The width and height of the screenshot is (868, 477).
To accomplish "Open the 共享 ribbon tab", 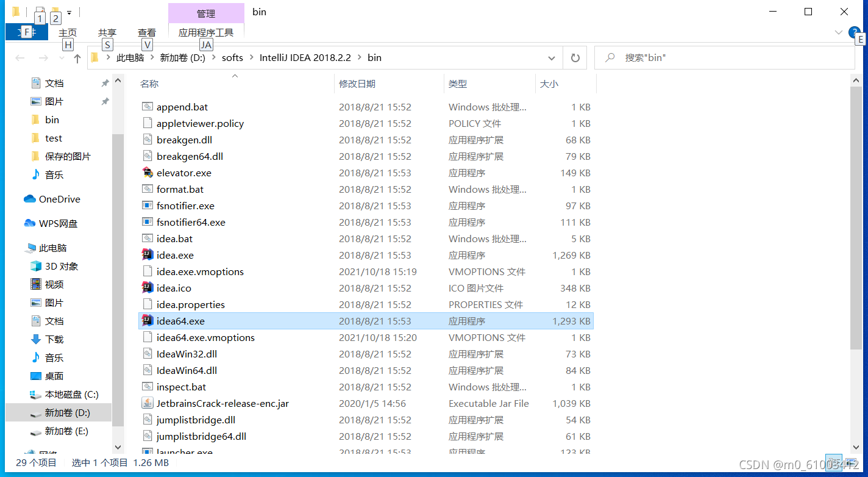I will (107, 32).
